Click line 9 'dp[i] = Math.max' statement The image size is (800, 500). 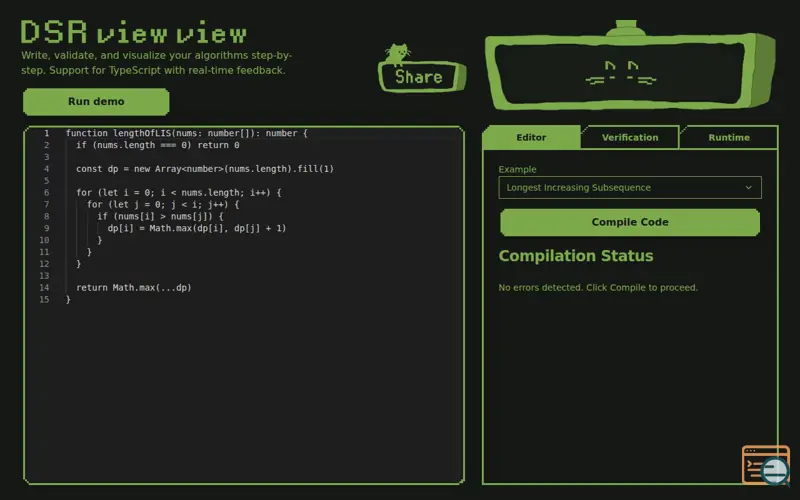click(197, 228)
